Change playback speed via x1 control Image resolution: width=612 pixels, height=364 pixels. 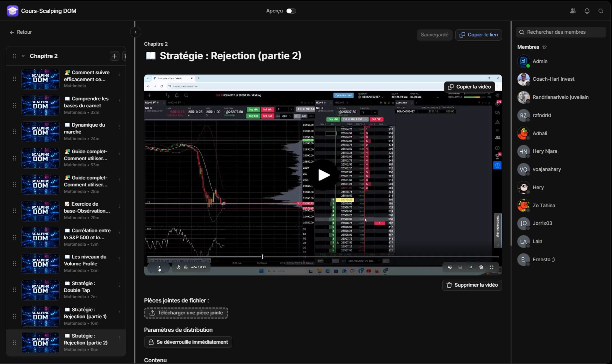tap(471, 267)
